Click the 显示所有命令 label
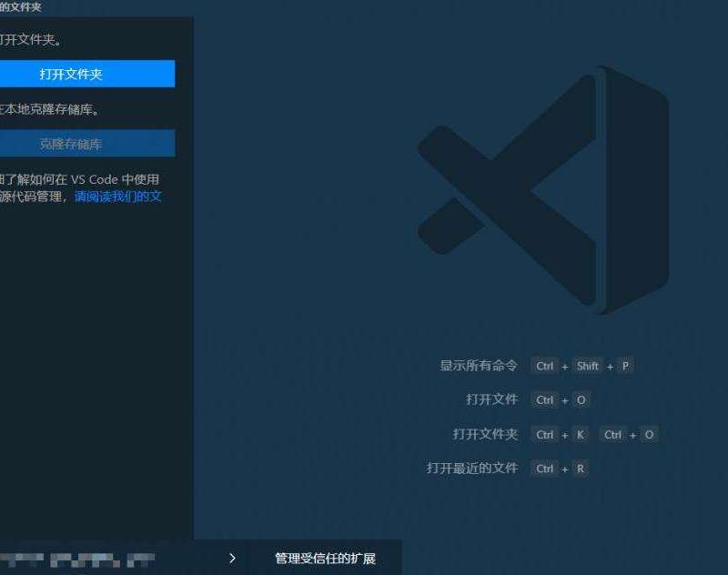The width and height of the screenshot is (728, 575). 479,366
